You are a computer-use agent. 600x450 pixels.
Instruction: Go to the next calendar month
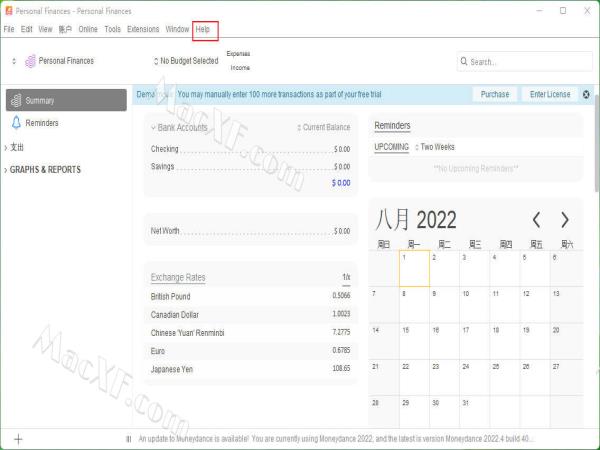pos(565,219)
